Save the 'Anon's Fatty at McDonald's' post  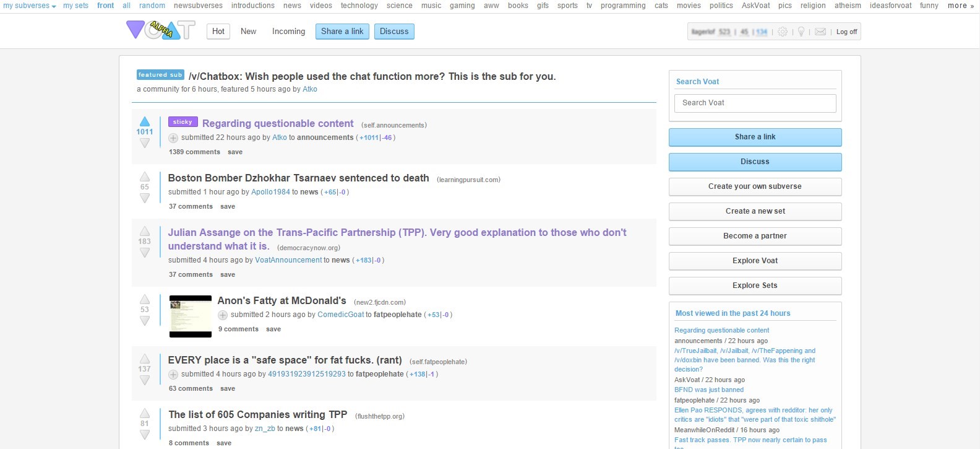273,329
